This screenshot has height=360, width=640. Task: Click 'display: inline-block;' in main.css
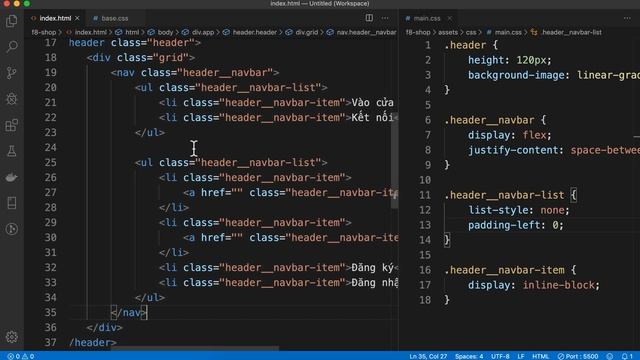(534, 285)
